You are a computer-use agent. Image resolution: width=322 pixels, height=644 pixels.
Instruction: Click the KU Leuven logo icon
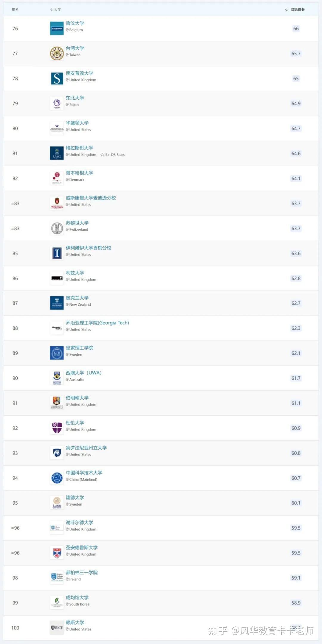point(57,29)
